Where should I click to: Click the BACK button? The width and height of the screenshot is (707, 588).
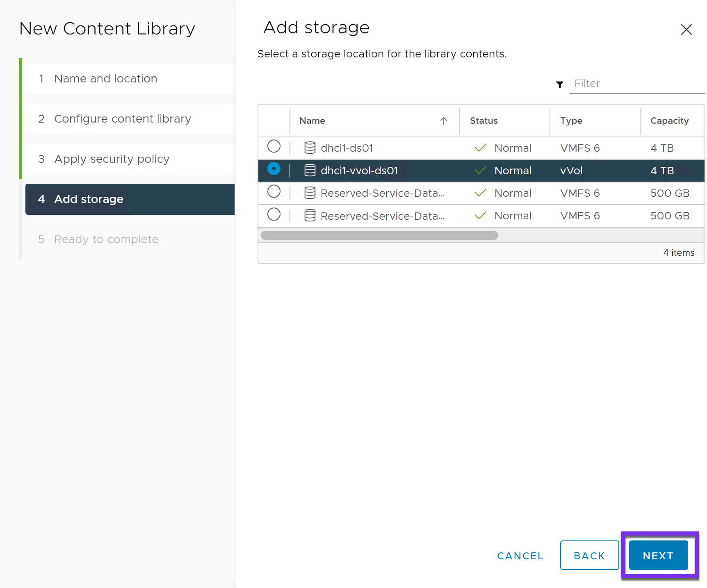(589, 555)
